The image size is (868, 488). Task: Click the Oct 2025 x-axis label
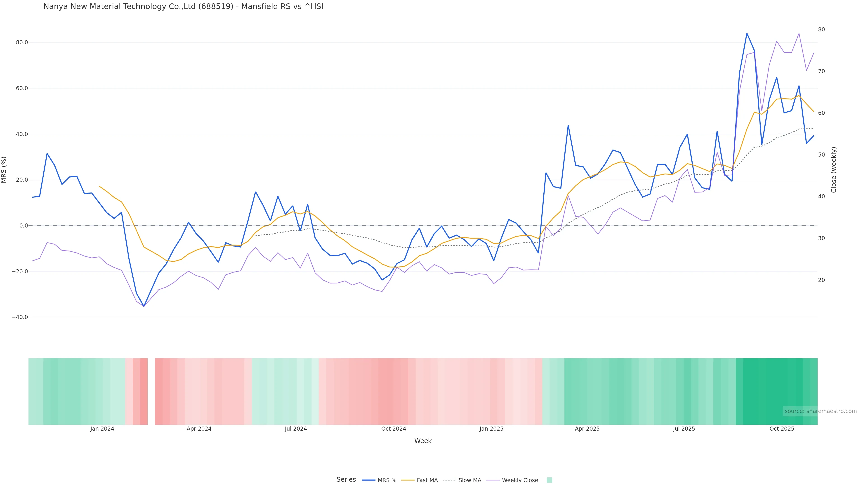click(x=782, y=429)
